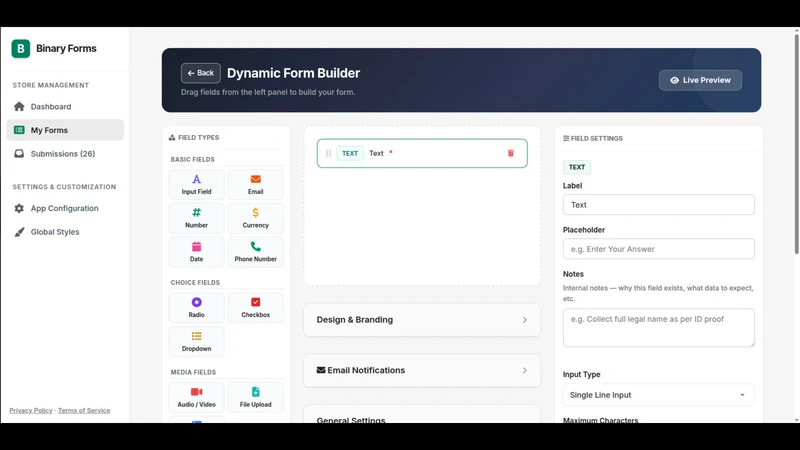Add a Phone Number field type
The width and height of the screenshot is (800, 450).
click(256, 252)
